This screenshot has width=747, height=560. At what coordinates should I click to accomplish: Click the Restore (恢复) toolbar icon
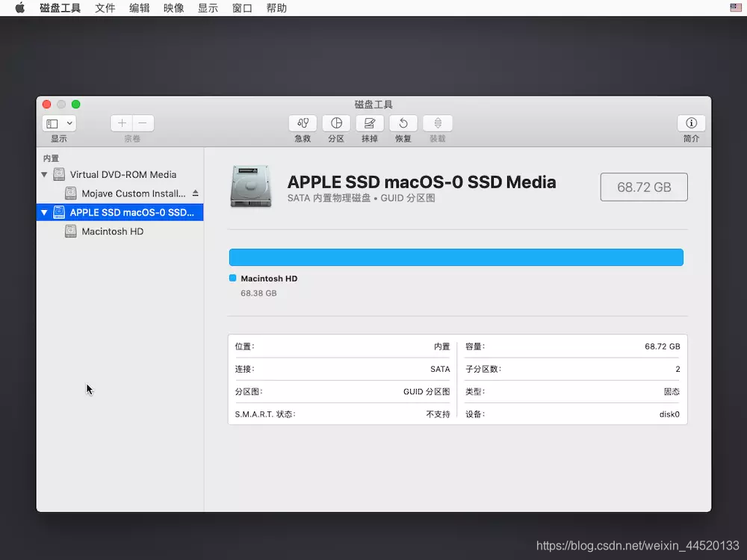coord(403,123)
